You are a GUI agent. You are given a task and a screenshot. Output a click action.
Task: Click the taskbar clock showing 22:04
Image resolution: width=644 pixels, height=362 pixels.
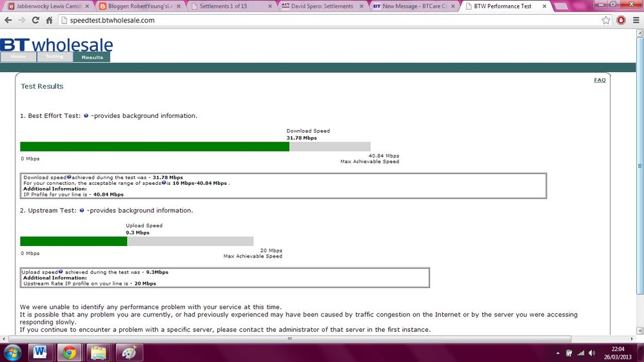click(618, 353)
